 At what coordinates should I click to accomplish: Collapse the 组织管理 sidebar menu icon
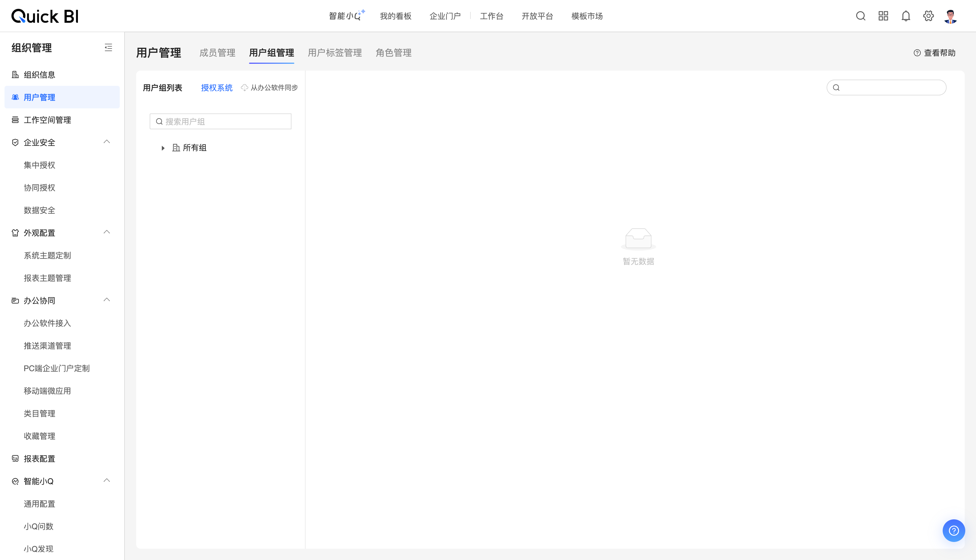coord(108,48)
